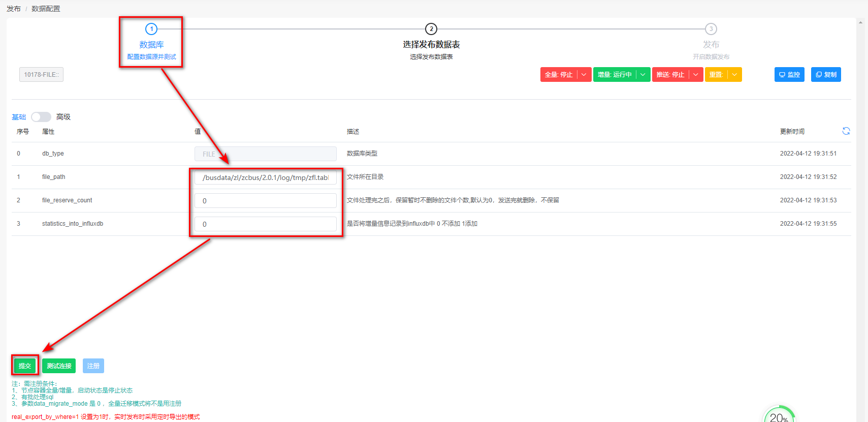Click the 10178-FILE node tag button
The height and width of the screenshot is (422, 868).
[x=41, y=75]
